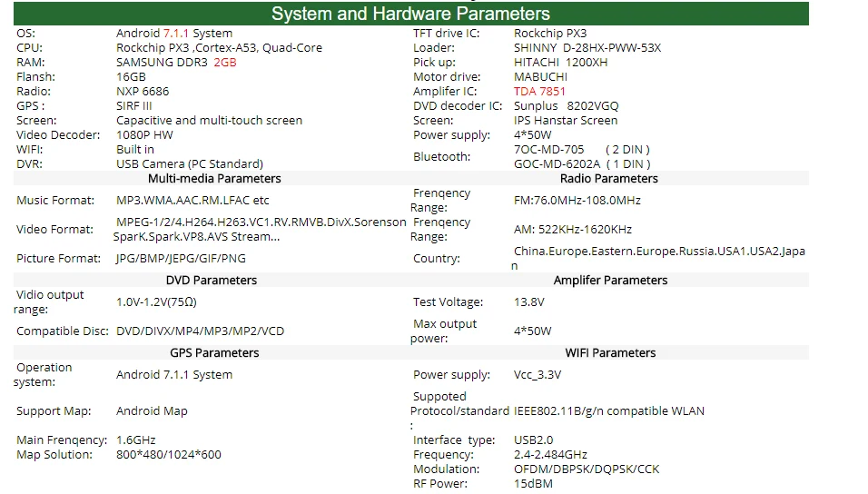
Task: Click the Modulation: label
Action: pyautogui.click(x=446, y=469)
